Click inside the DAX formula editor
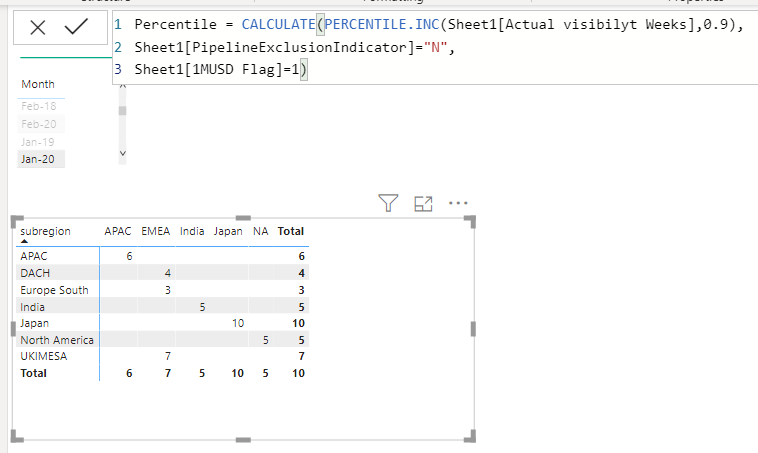 tap(435, 47)
